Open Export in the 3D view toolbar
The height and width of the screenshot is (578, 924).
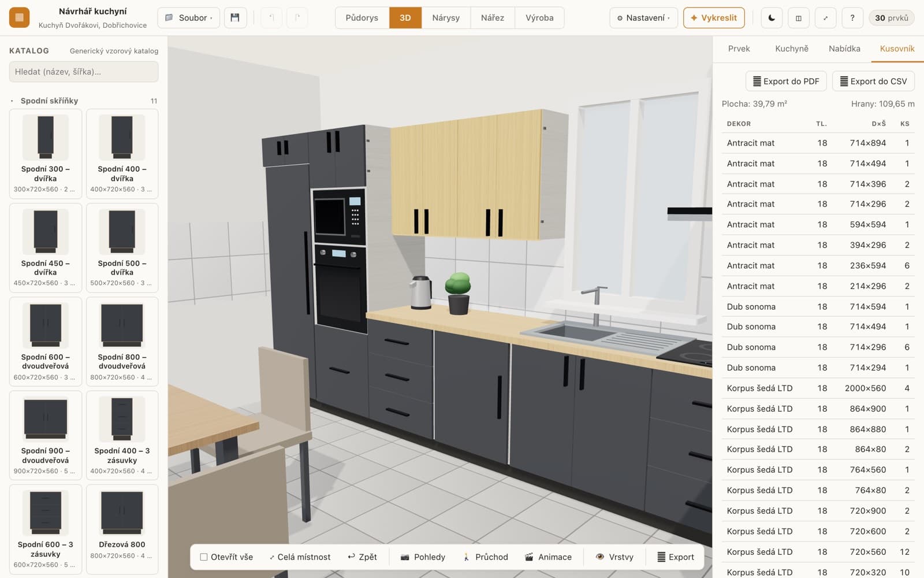coord(676,557)
